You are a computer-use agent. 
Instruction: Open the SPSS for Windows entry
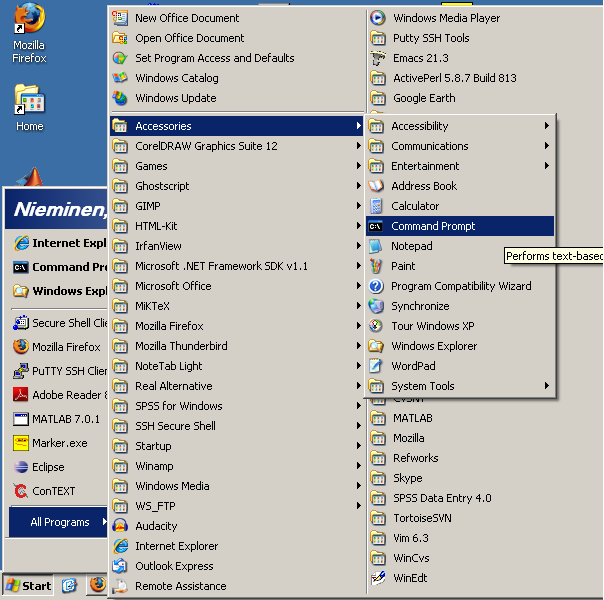[237, 406]
